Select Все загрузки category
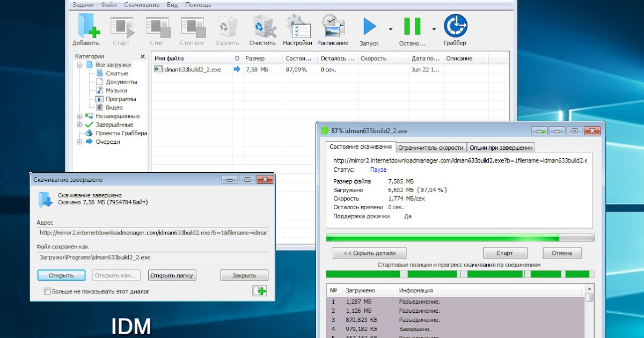 113,65
